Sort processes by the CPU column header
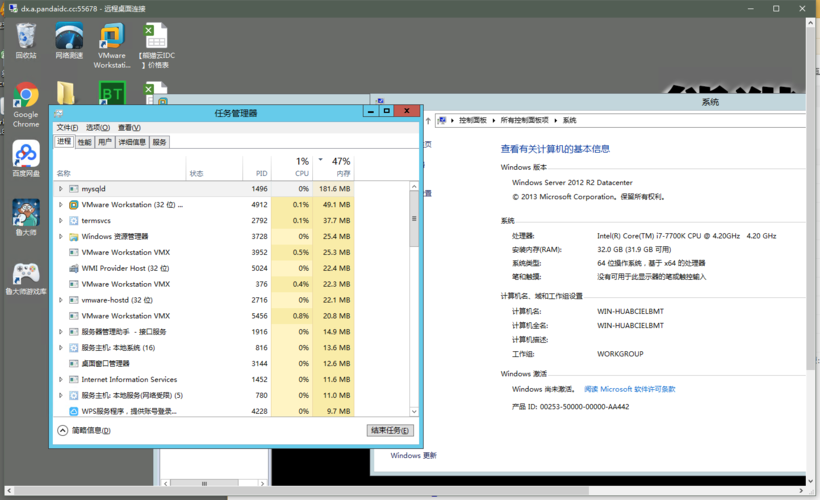Screen dimensions: 820x500 coord(292,167)
